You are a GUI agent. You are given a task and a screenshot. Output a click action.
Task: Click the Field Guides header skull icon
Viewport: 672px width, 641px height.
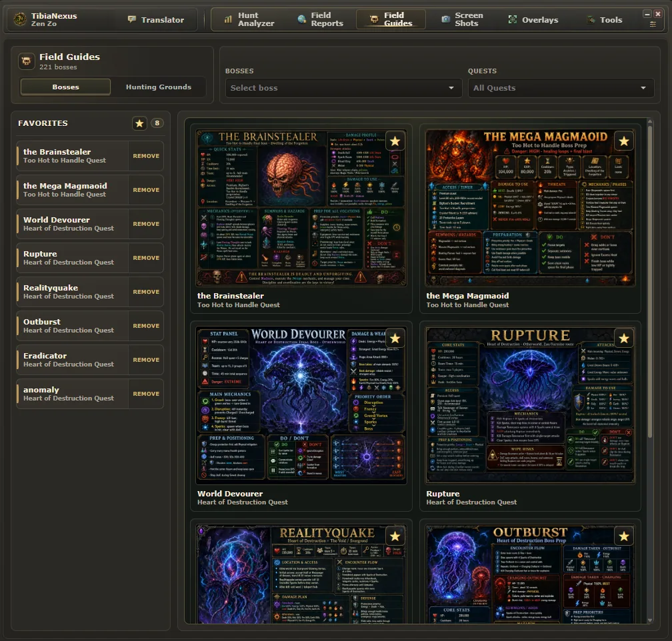[27, 61]
